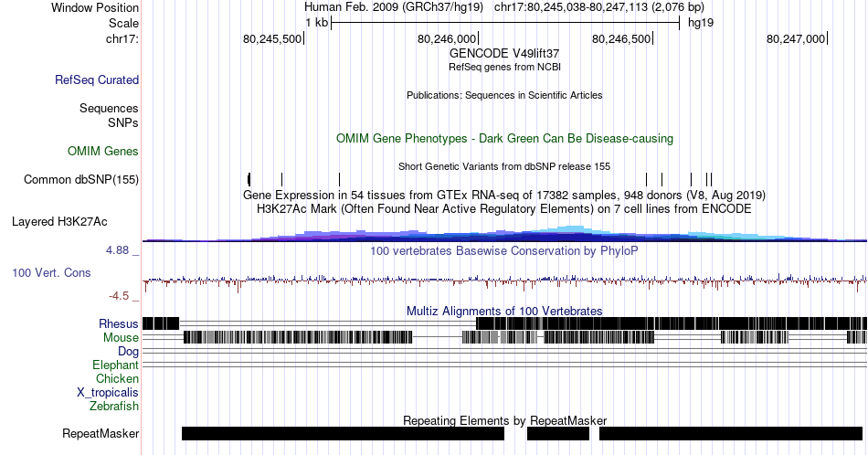Image resolution: width=868 pixels, height=455 pixels.
Task: Click the 80,247,000 coordinate label
Action: (x=796, y=38)
